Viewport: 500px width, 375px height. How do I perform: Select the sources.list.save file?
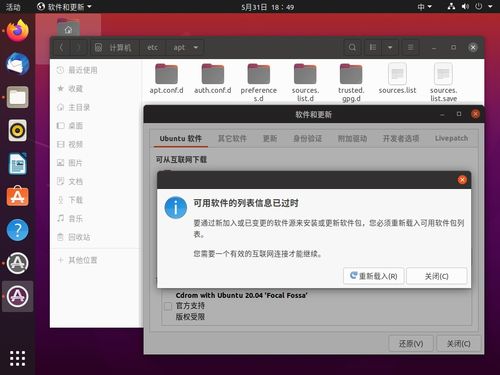(x=443, y=82)
